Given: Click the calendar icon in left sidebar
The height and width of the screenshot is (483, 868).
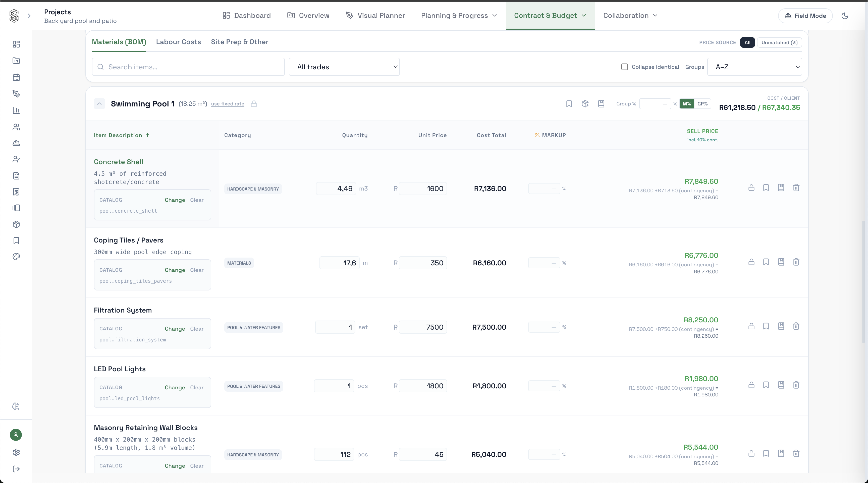Looking at the screenshot, I should coord(16,78).
